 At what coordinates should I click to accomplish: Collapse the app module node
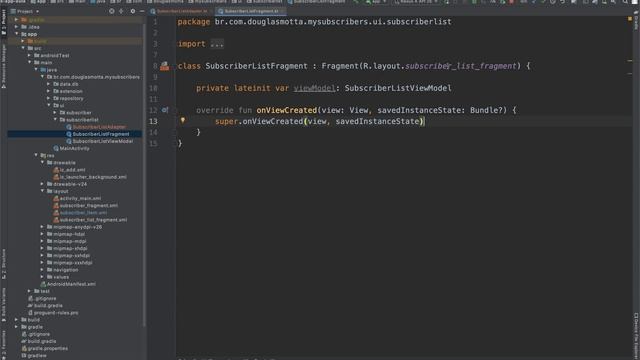tap(17, 34)
